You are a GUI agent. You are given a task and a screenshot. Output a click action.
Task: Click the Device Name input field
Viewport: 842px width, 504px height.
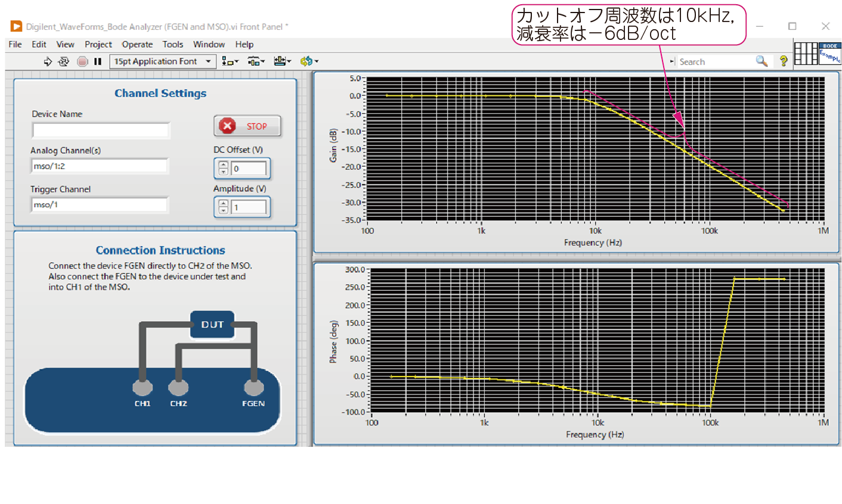[x=101, y=130]
